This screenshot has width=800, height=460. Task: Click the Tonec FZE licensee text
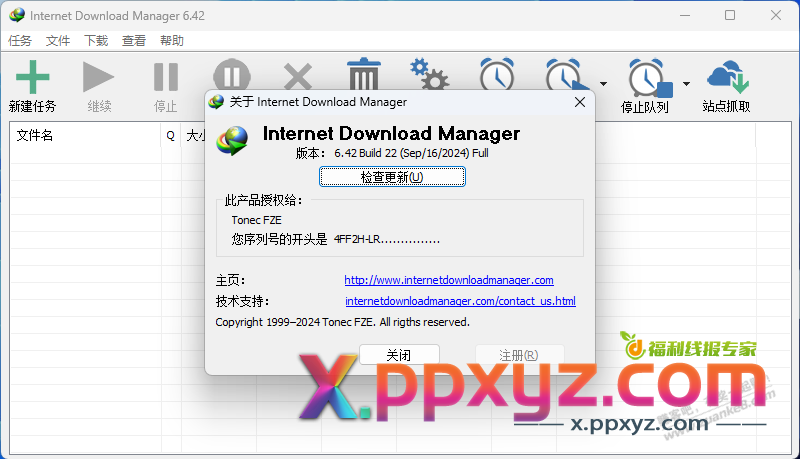256,220
